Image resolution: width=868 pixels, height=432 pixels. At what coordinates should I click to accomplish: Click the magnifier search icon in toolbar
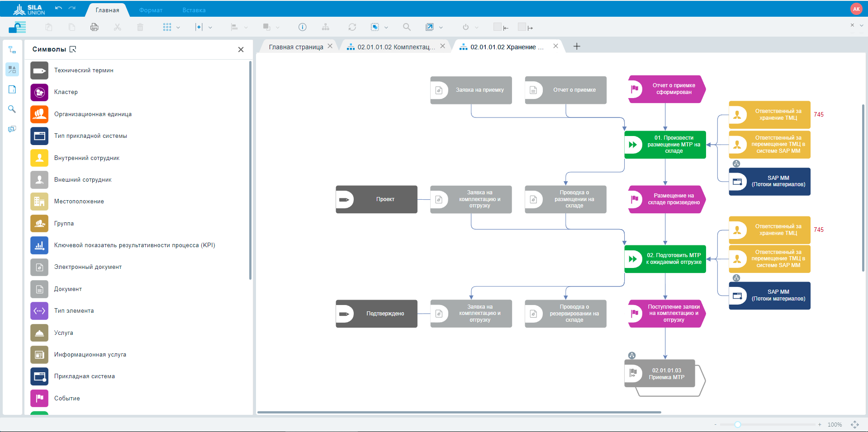tap(407, 27)
